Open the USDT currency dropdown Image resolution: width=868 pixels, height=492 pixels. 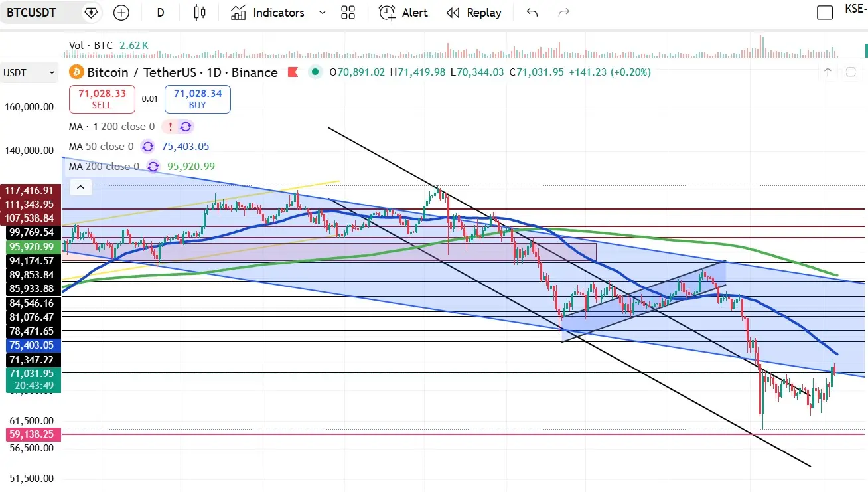tap(30, 73)
